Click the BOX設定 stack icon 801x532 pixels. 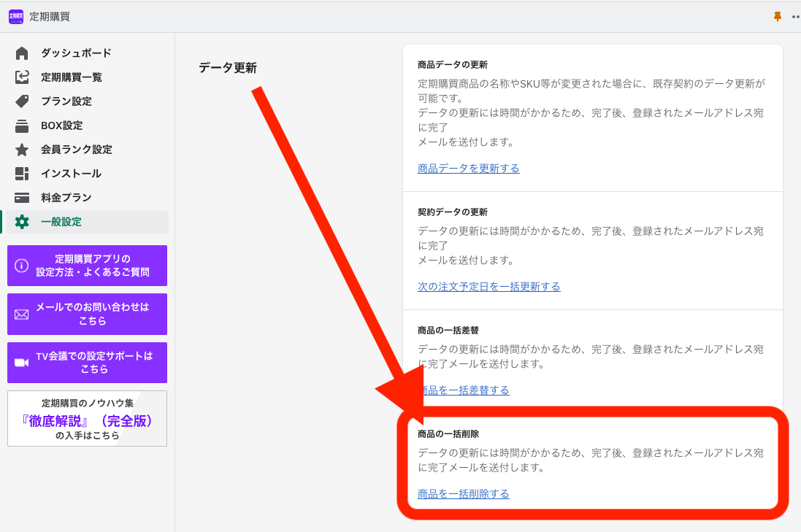click(x=22, y=126)
